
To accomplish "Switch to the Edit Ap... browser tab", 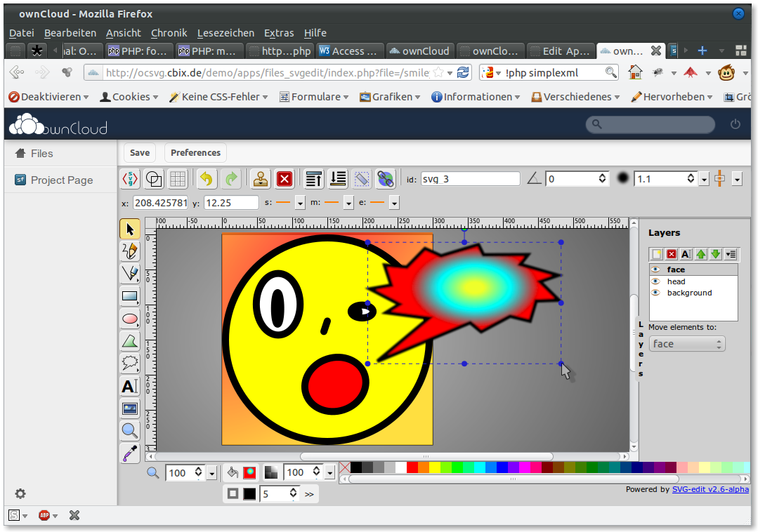I will [x=560, y=51].
